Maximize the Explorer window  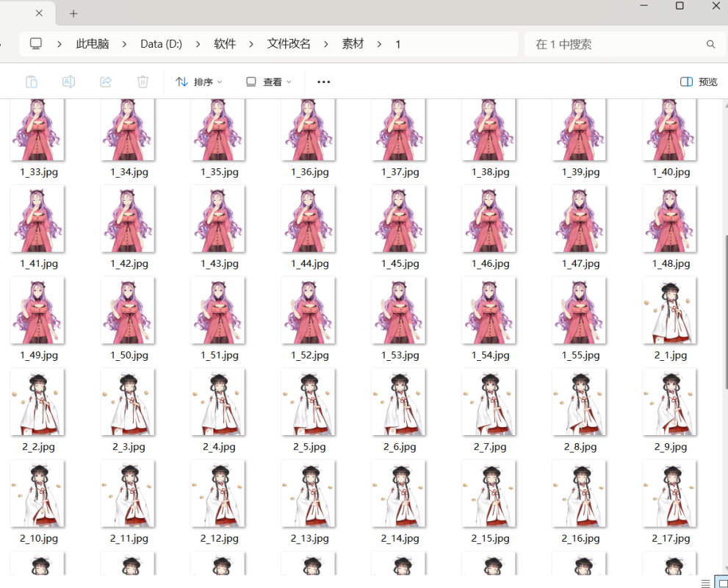point(680,6)
